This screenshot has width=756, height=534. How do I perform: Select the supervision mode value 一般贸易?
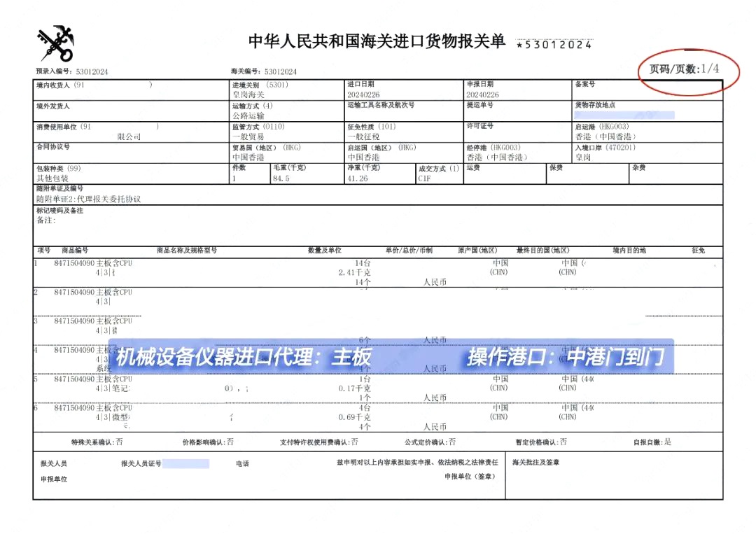click(248, 137)
